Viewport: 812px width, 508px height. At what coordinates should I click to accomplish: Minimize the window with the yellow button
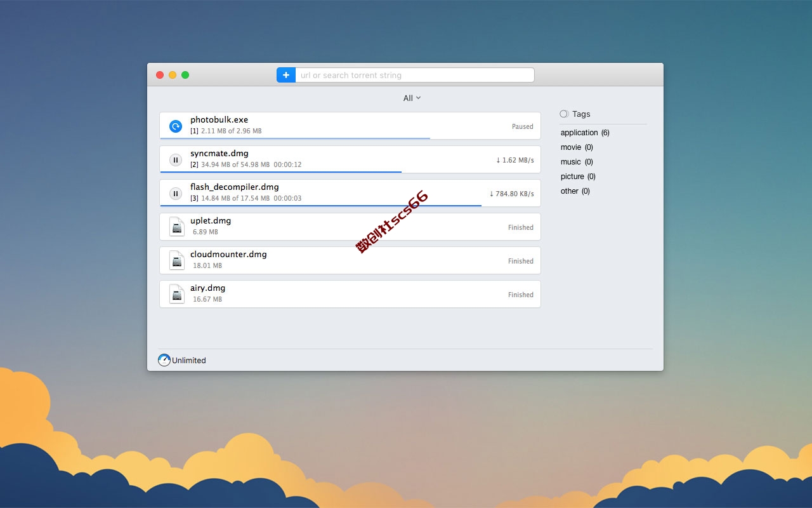click(x=173, y=75)
